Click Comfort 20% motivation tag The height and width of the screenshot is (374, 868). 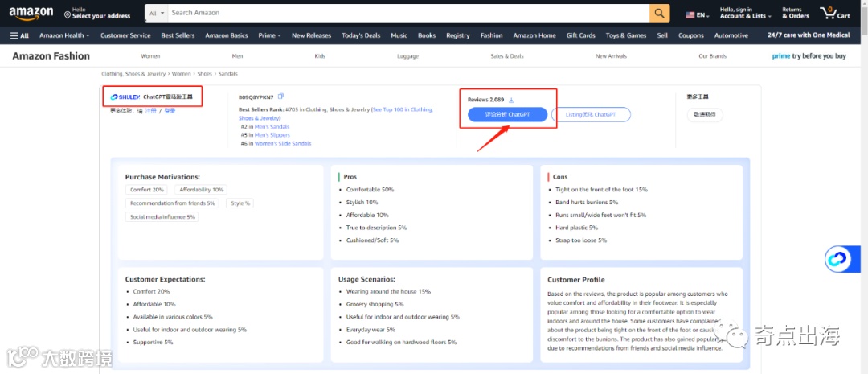(x=146, y=190)
